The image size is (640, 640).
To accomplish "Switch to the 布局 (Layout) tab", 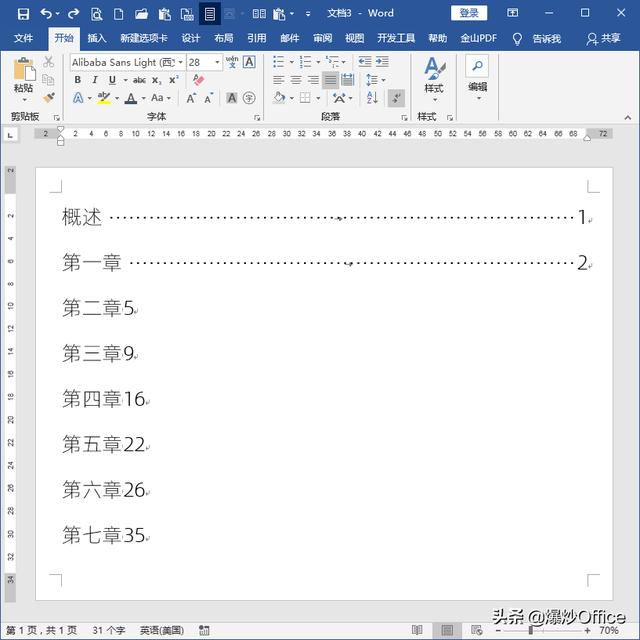I will (x=224, y=38).
